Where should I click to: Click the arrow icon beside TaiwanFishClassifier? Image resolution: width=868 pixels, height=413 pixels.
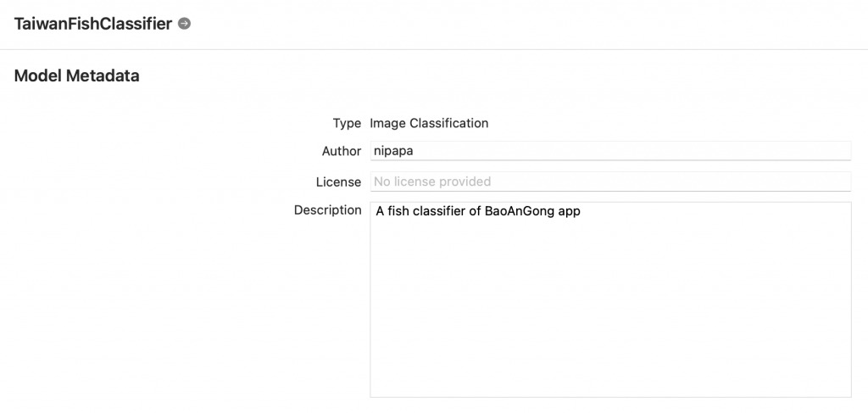[x=184, y=24]
